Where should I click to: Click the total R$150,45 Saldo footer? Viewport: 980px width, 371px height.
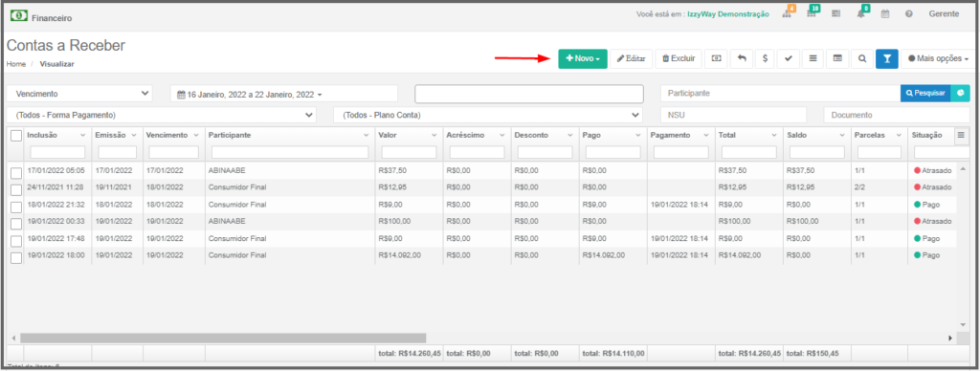click(x=812, y=354)
